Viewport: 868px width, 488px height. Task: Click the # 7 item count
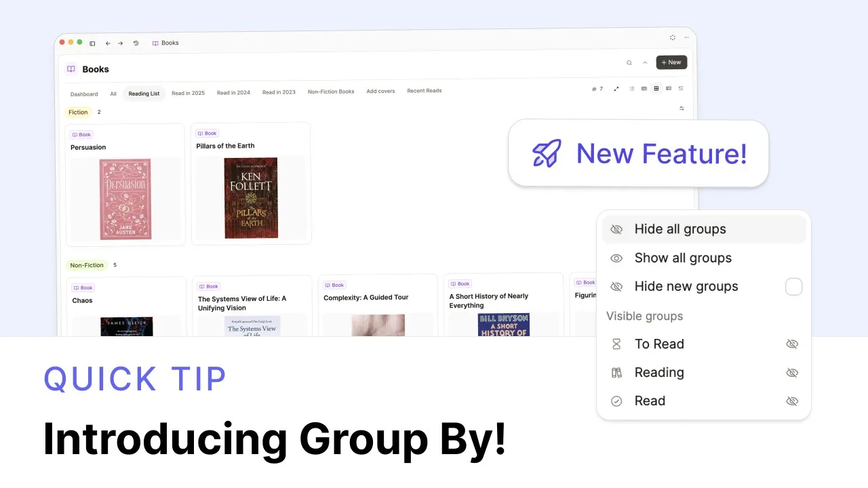pyautogui.click(x=597, y=89)
